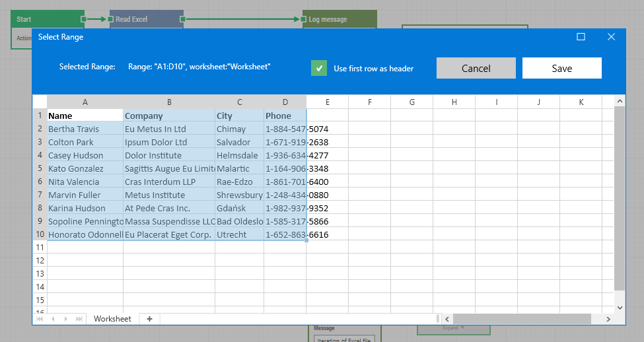
Task: Select the Helmsdale city cell
Action: click(x=240, y=155)
